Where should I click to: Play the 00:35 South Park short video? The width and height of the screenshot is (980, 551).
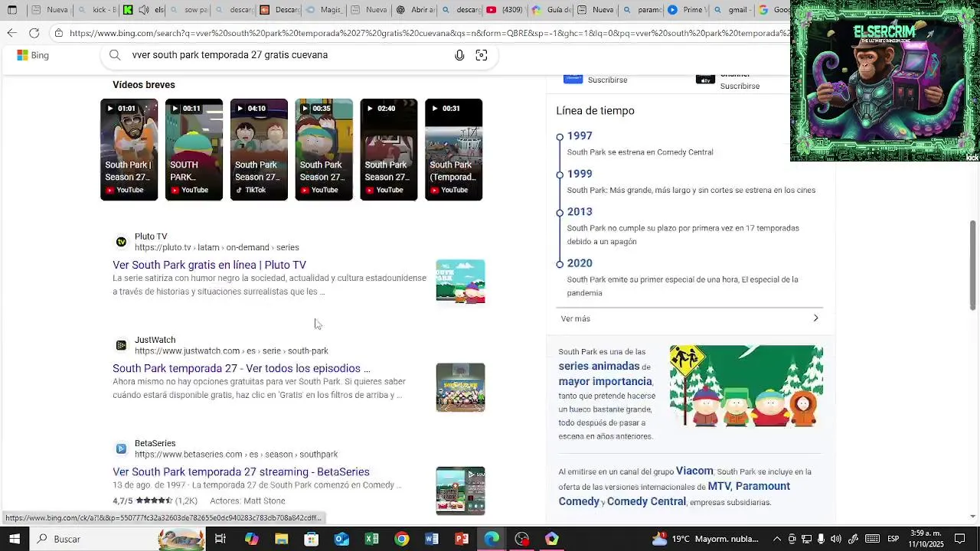coord(324,149)
